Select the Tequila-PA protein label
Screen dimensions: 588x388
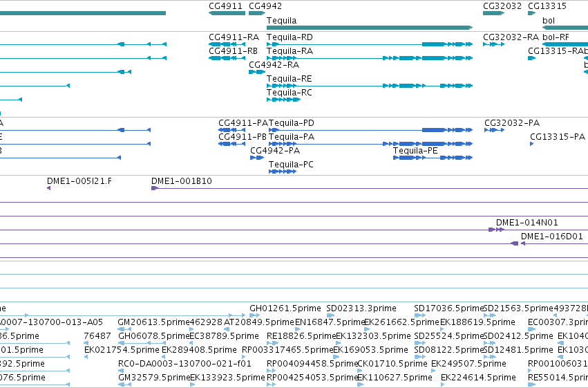click(292, 137)
